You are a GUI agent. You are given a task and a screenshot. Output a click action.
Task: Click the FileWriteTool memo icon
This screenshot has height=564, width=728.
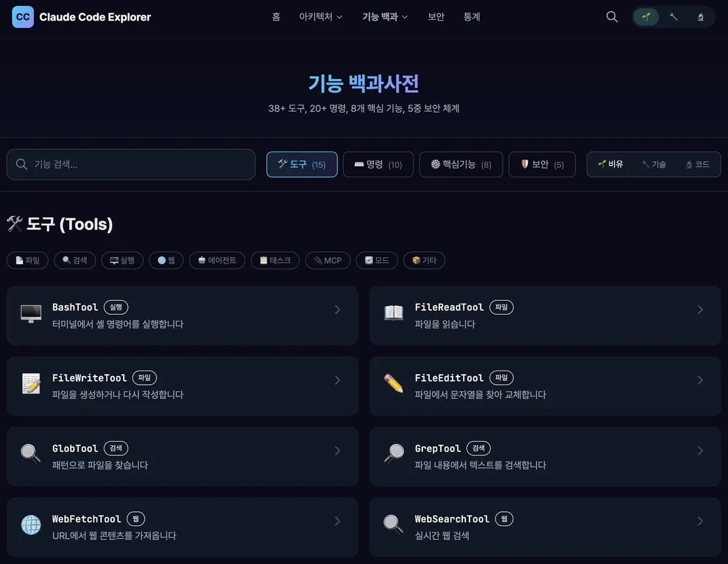click(x=31, y=383)
